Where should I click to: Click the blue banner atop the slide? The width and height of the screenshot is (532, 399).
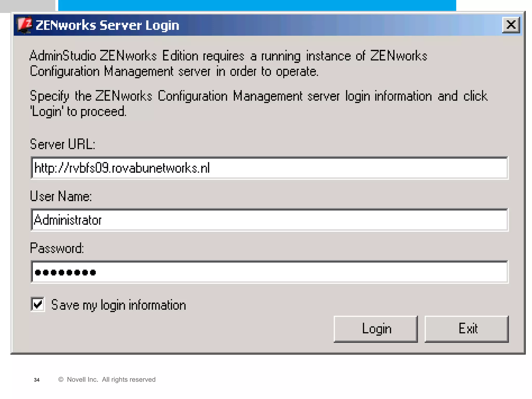257,5
